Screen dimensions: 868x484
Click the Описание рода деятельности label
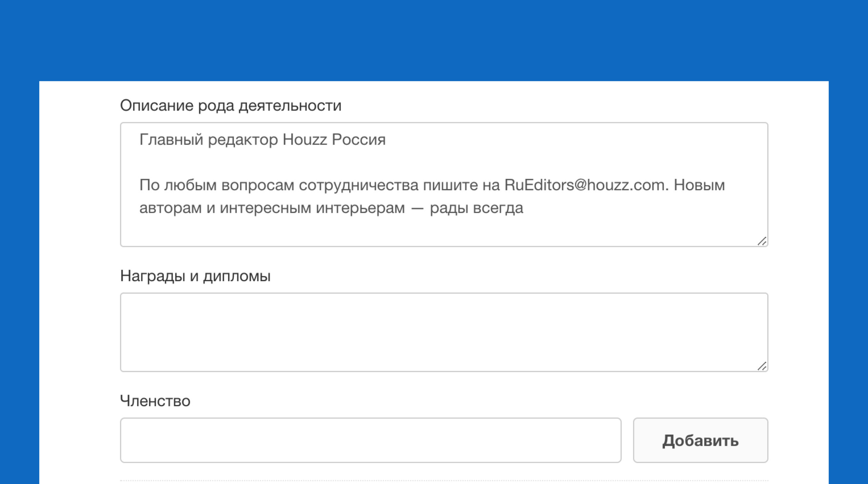(x=231, y=105)
